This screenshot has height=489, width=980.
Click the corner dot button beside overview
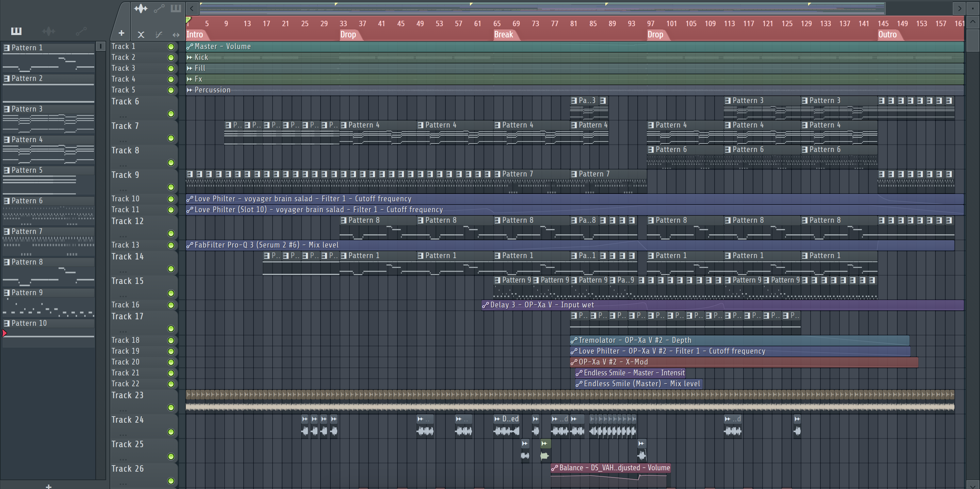pyautogui.click(x=973, y=8)
